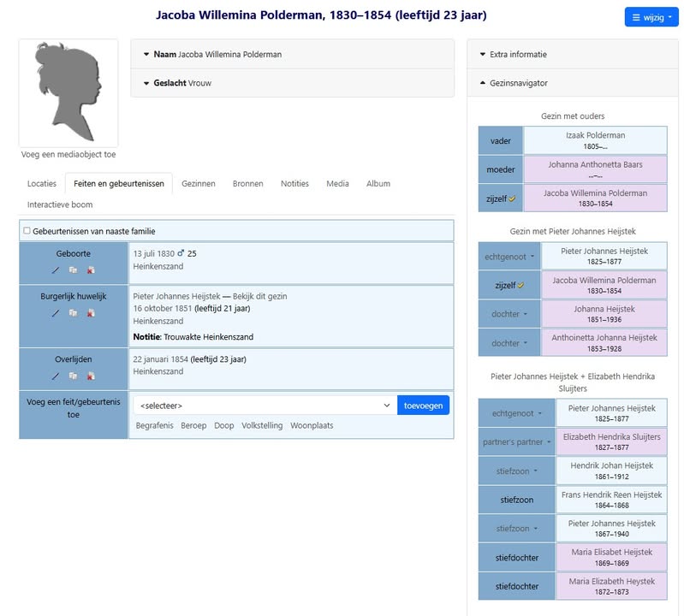Open Maria Elizabeth Heystek 1872–1873
The image size is (684, 616).
(611, 582)
